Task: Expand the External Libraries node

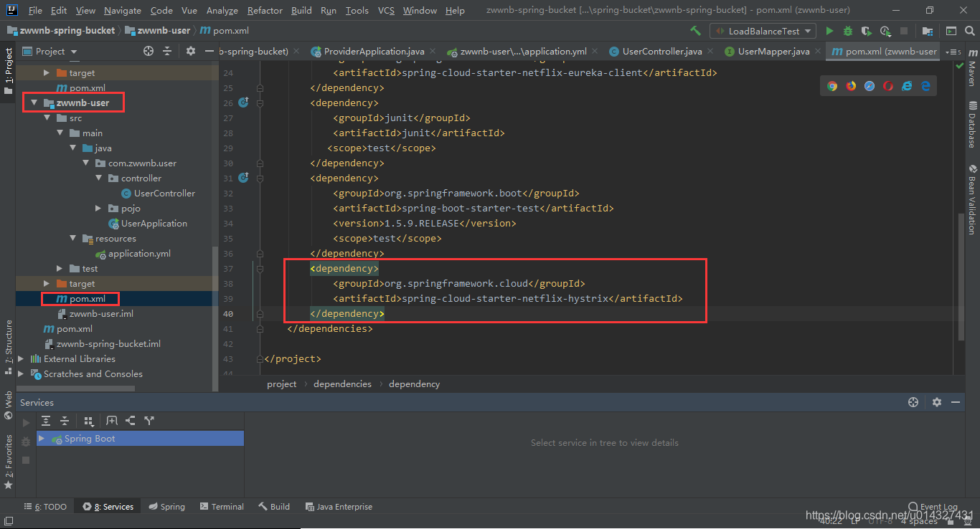Action: [21, 358]
